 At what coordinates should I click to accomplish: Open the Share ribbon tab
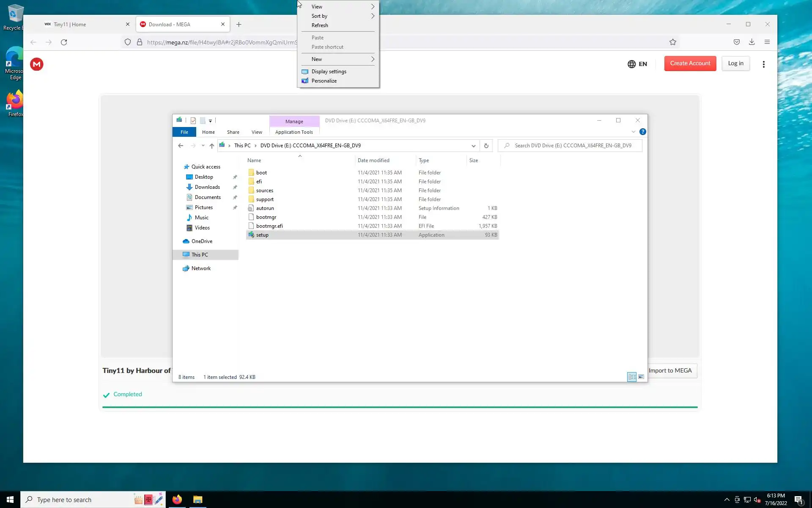coord(233,132)
